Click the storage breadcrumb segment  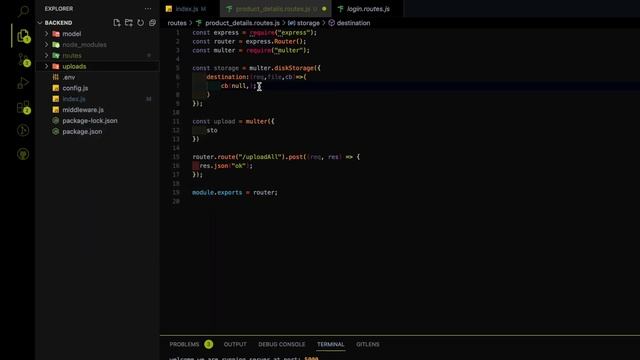click(x=308, y=23)
